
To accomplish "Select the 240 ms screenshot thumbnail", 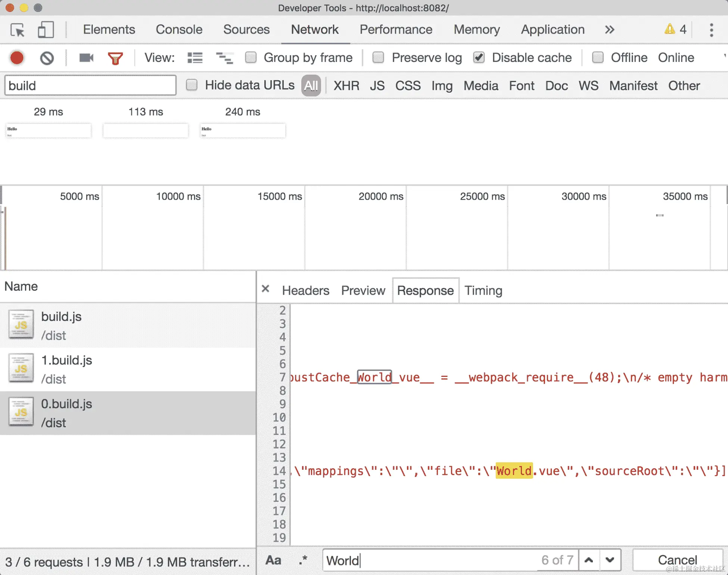I will 243,131.
